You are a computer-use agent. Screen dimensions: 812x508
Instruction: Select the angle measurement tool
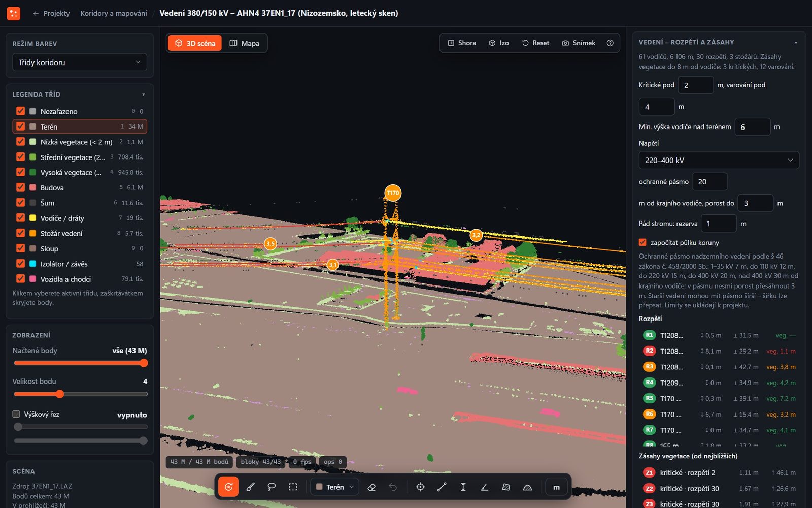coord(484,487)
